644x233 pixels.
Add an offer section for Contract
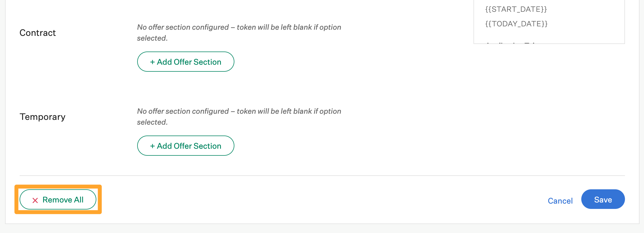185,62
